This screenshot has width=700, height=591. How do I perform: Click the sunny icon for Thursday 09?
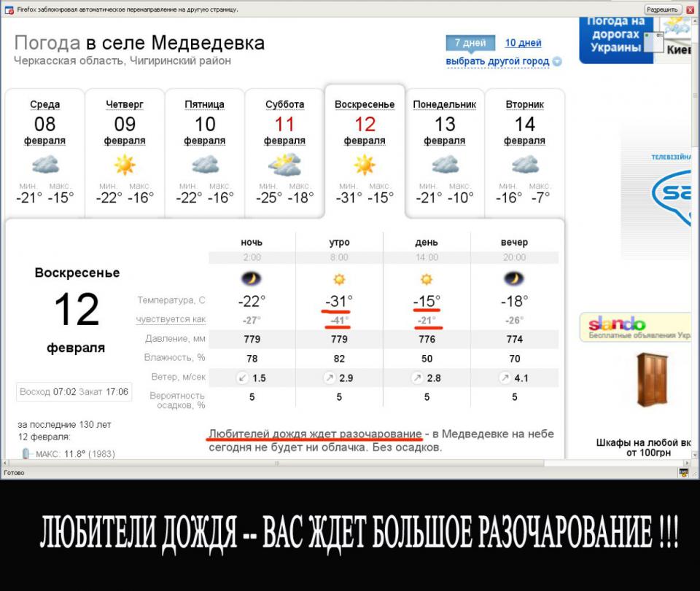click(x=125, y=165)
